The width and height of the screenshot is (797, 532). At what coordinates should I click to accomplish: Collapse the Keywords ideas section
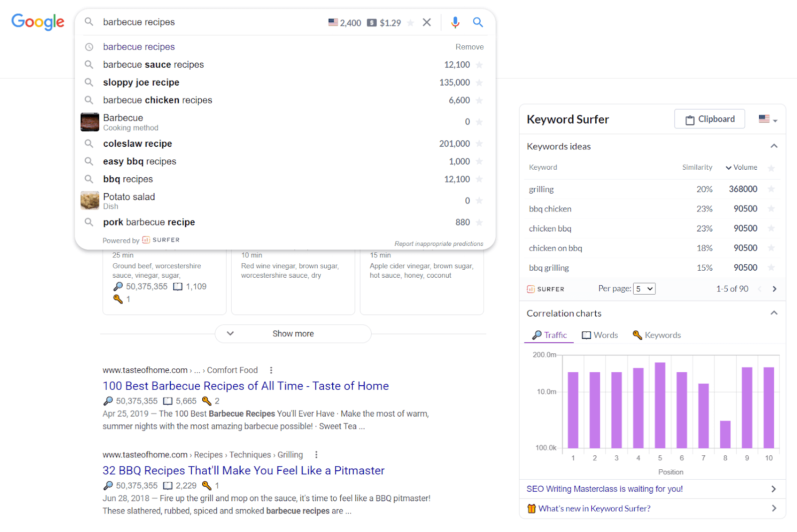[x=774, y=146]
